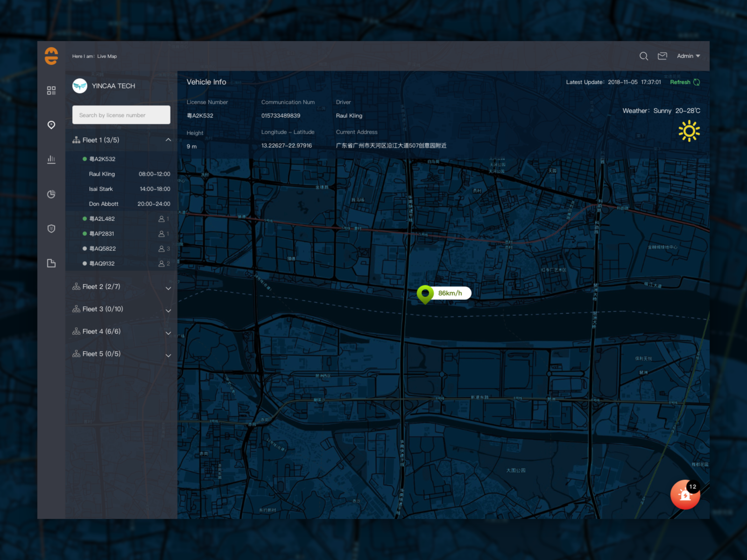The height and width of the screenshot is (560, 747).
Task: Toggle the status dot beside 粤AQ5822
Action: pos(84,249)
